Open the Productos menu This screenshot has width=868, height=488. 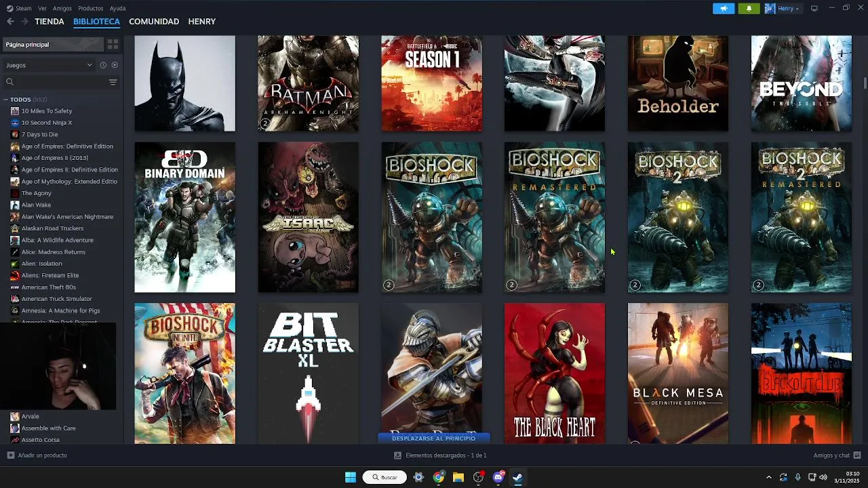91,8
